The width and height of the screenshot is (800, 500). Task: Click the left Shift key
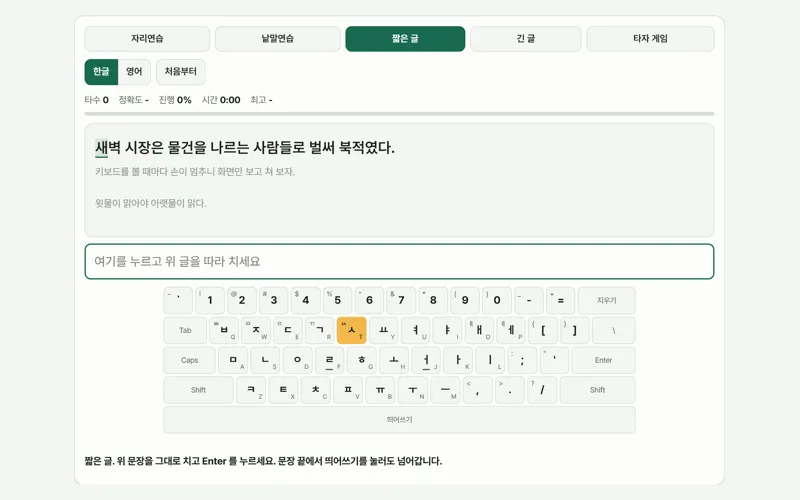pos(198,390)
